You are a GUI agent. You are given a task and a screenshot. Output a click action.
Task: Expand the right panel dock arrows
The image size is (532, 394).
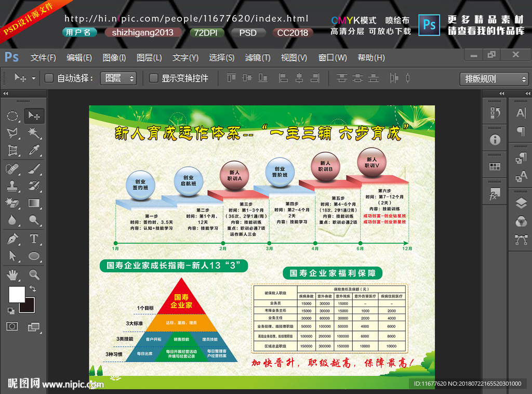528,94
